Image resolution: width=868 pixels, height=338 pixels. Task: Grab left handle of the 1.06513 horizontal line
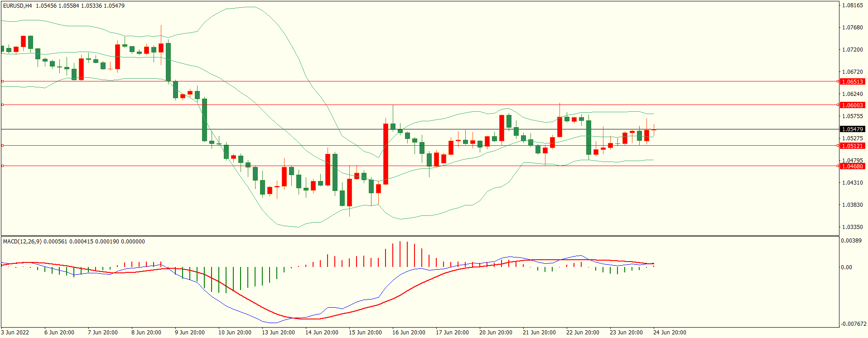click(2, 81)
